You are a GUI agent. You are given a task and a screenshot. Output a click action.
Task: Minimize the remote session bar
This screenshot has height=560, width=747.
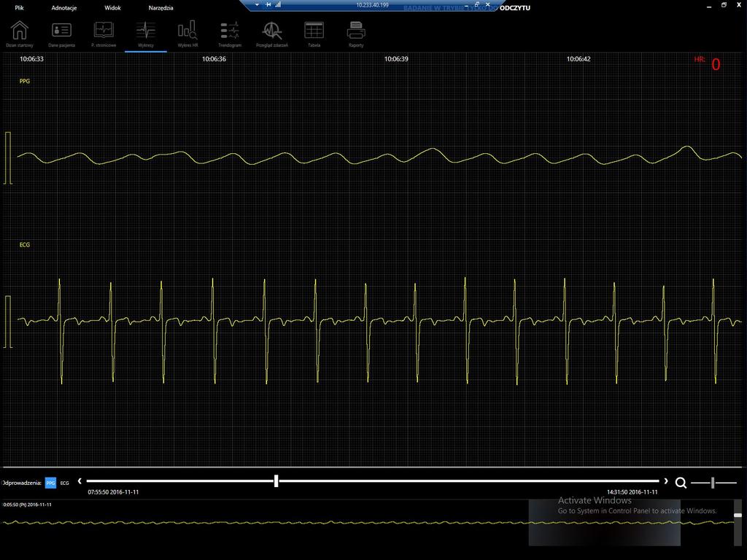[466, 5]
